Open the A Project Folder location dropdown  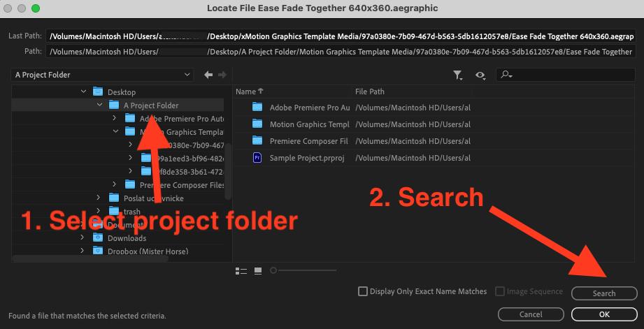point(102,75)
